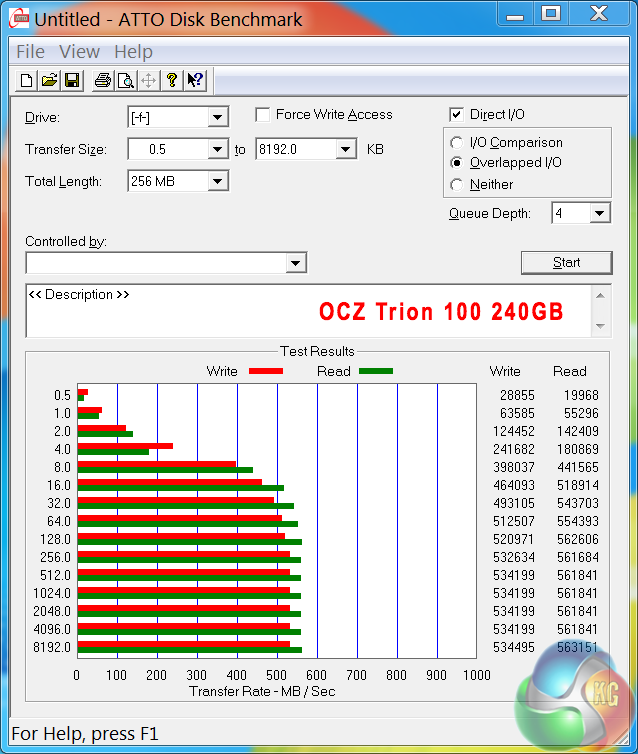Click the ATTO icon in the title bar
This screenshot has width=638, height=754.
tap(19, 19)
